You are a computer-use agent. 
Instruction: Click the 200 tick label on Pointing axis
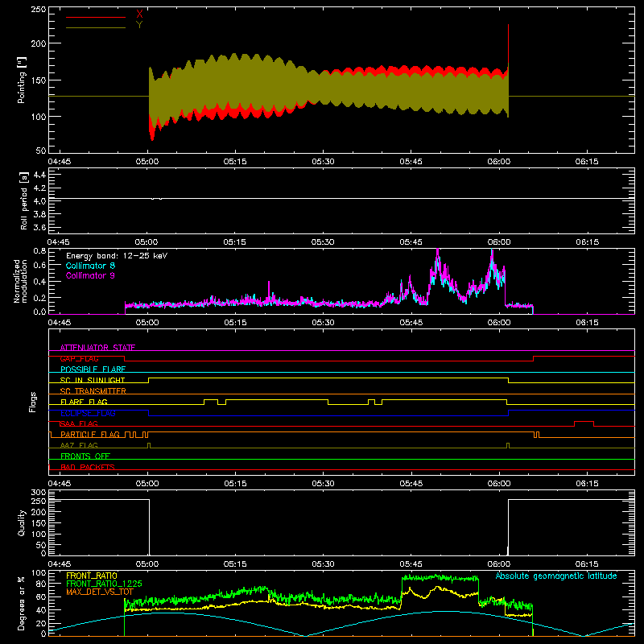pyautogui.click(x=38, y=43)
